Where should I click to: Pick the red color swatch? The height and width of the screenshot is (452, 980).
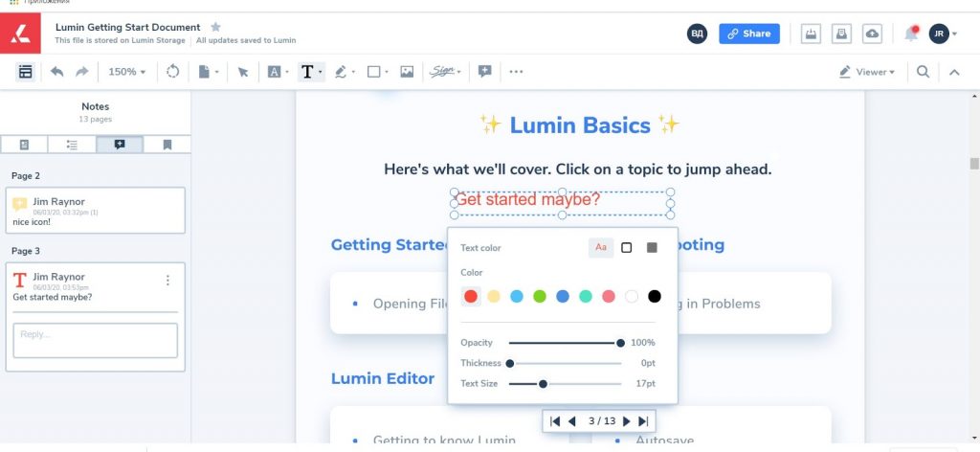click(x=471, y=296)
